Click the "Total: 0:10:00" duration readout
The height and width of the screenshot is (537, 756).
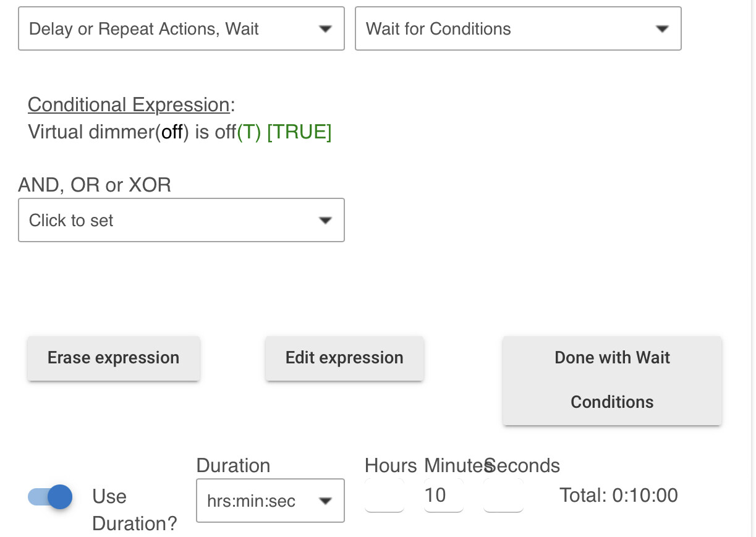tap(619, 496)
